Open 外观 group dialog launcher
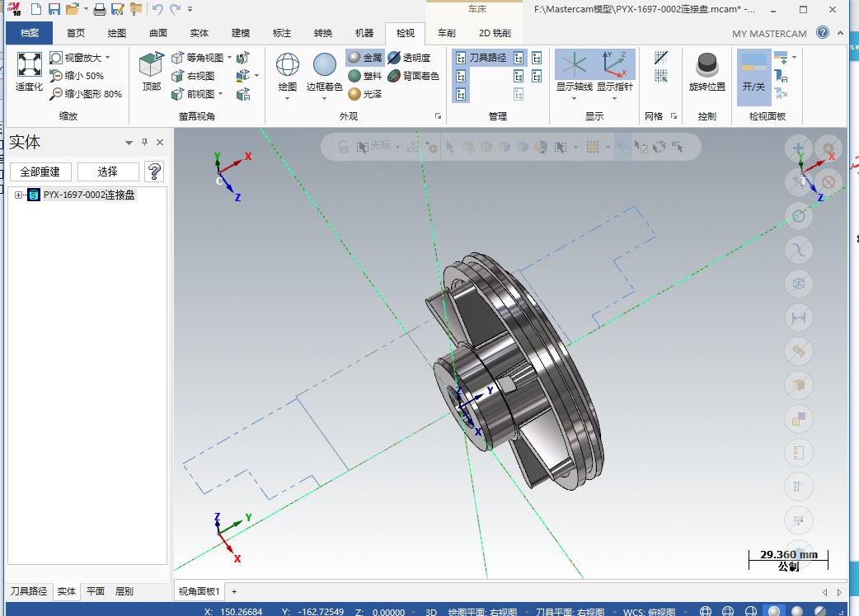This screenshot has width=859, height=616. coord(438,116)
